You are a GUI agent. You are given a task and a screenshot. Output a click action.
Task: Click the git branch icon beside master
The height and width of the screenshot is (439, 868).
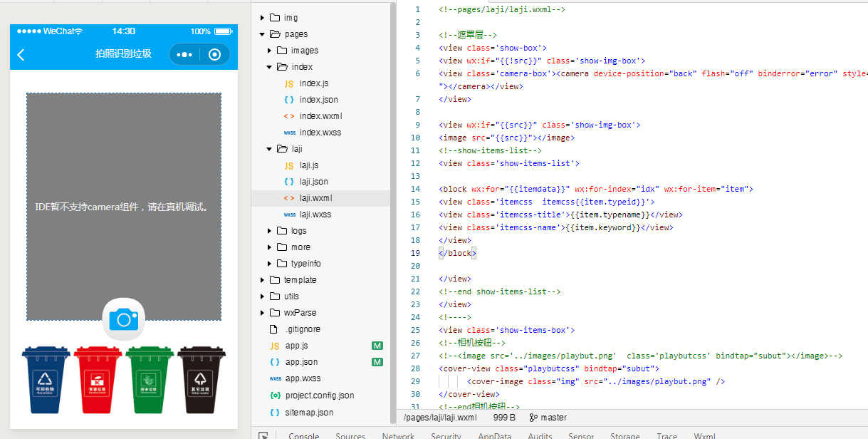click(533, 418)
